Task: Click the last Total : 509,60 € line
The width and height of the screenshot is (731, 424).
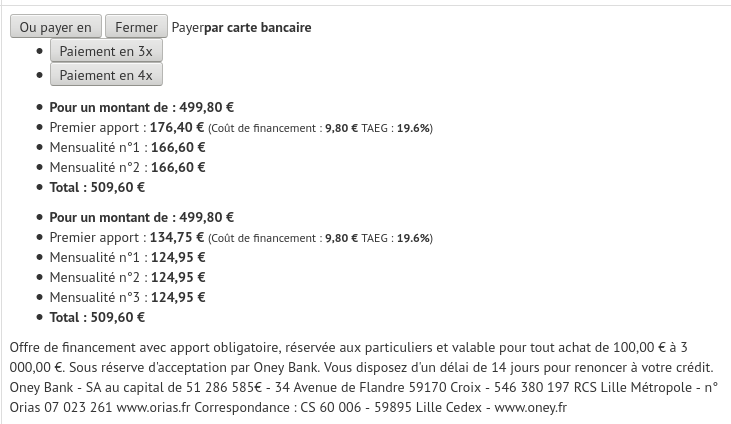Action: click(97, 318)
